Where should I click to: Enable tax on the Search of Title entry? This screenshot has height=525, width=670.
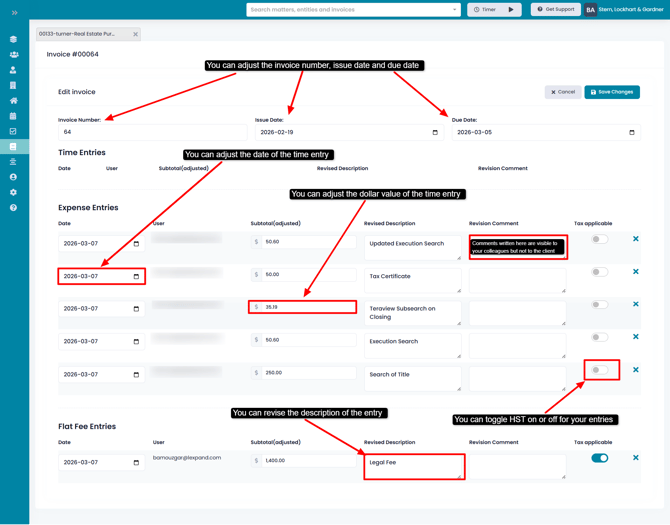click(599, 370)
